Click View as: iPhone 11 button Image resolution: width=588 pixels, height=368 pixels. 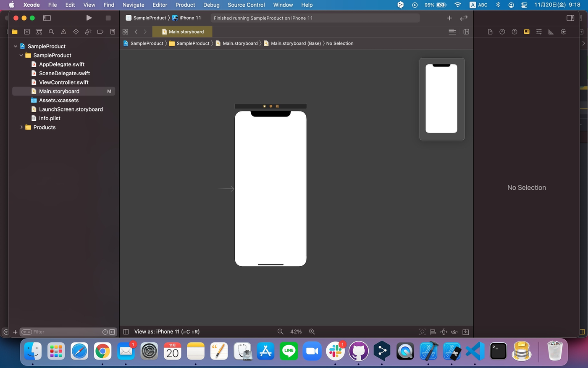tap(167, 331)
